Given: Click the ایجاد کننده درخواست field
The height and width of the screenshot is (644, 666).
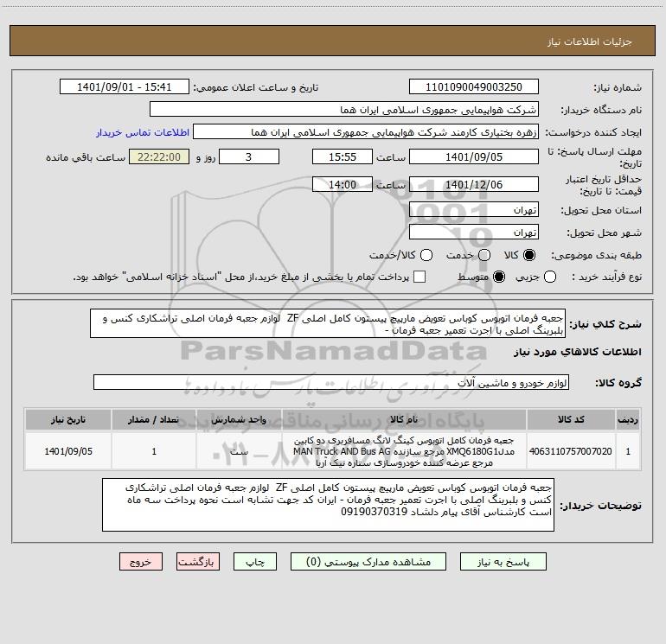Looking at the screenshot, I should pyautogui.click(x=366, y=131).
